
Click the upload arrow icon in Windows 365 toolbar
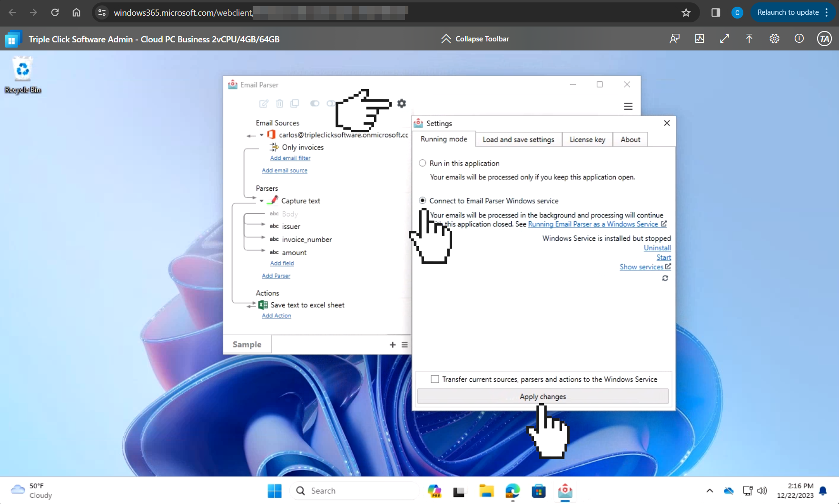coord(749,39)
